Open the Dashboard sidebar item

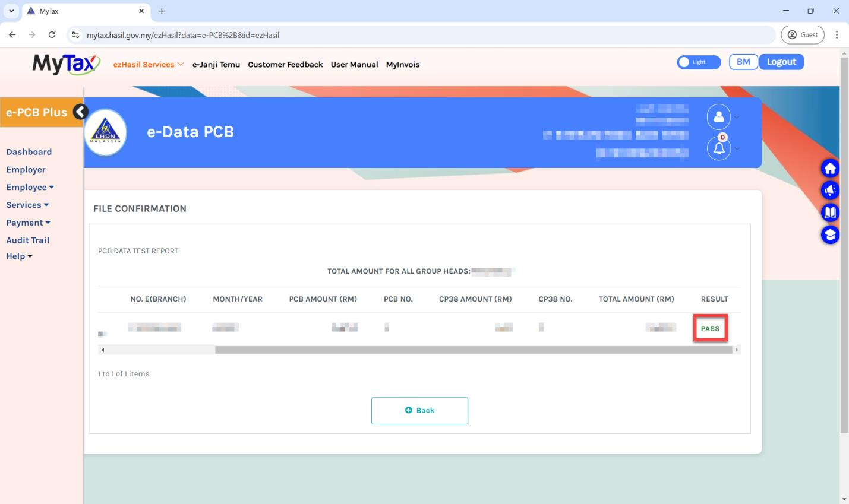(x=29, y=152)
